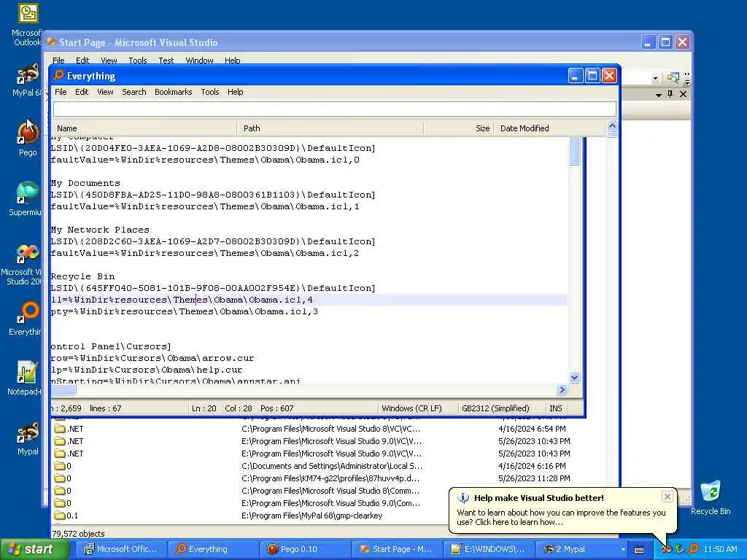Switch to E:\WINDOWS taskbar button
Image resolution: width=747 pixels, height=560 pixels.
(488, 550)
